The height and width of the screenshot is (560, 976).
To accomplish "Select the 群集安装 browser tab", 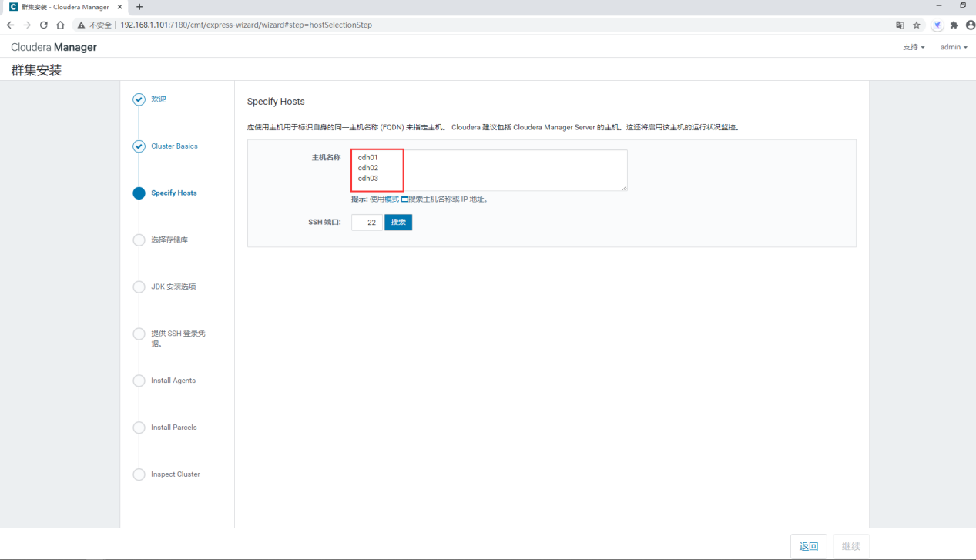I will coord(66,7).
